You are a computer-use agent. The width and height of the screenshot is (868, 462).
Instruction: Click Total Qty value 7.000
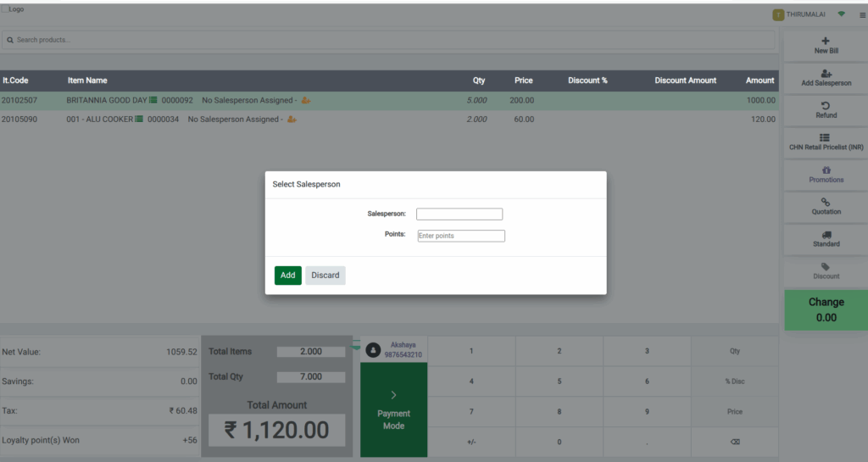point(311,376)
